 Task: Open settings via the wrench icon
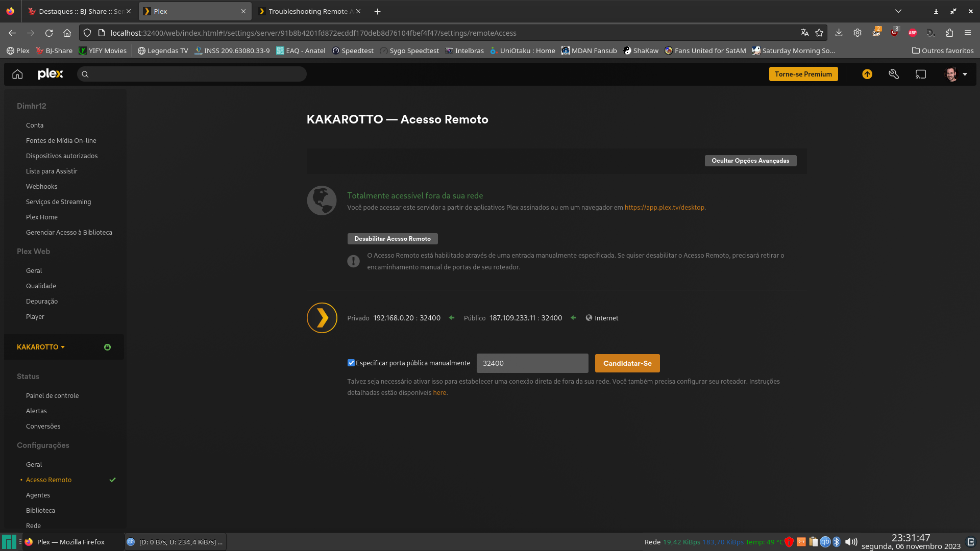[894, 74]
